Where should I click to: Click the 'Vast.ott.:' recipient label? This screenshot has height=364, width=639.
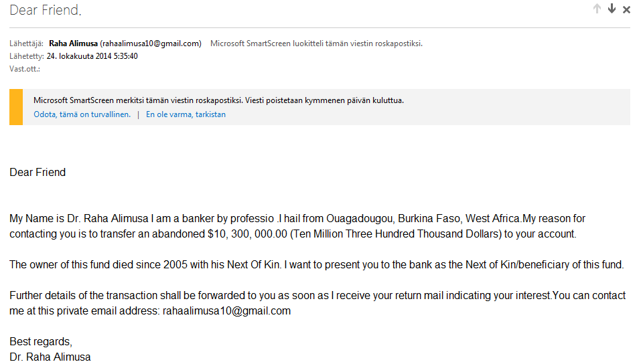[25, 69]
